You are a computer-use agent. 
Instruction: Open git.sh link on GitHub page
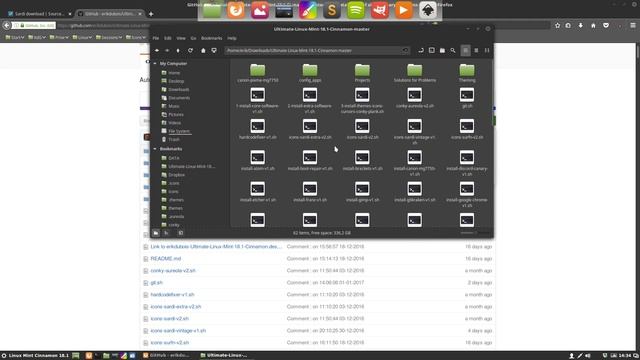coord(156,283)
